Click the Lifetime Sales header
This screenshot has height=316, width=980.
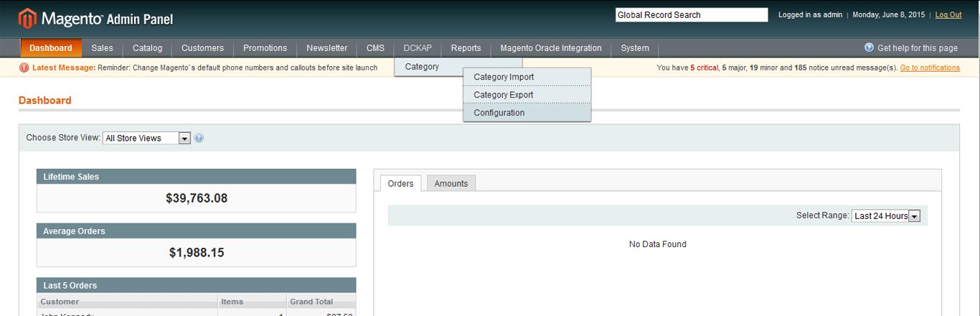[197, 177]
